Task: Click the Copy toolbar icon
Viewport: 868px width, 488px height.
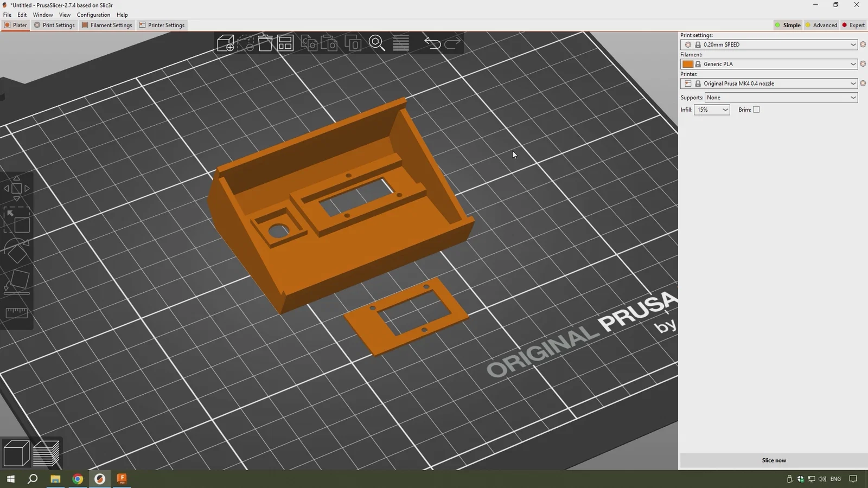Action: click(x=309, y=43)
